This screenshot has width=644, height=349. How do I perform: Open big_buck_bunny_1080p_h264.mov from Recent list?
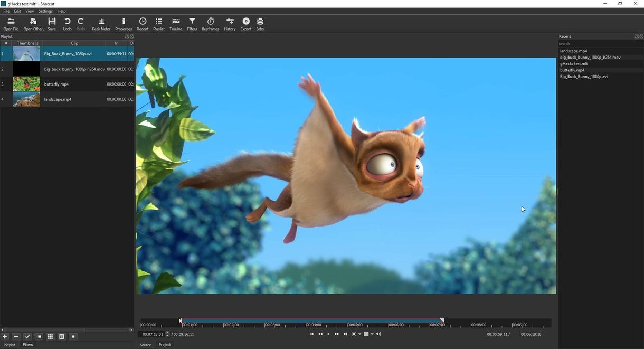(x=590, y=58)
